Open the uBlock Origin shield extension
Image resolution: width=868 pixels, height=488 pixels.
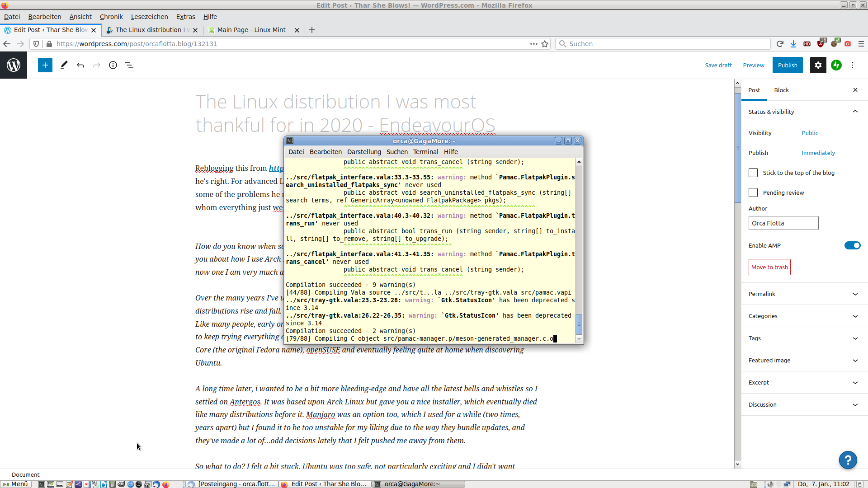point(821,44)
